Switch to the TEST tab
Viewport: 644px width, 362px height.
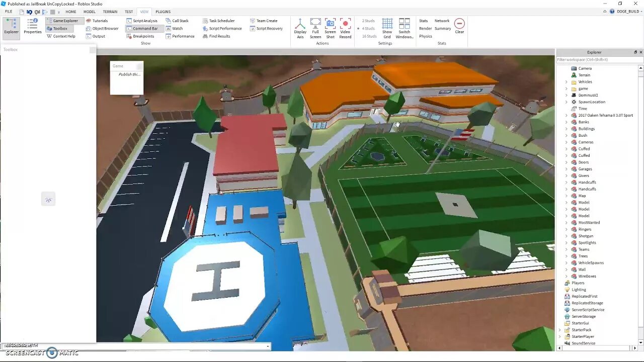click(x=129, y=12)
